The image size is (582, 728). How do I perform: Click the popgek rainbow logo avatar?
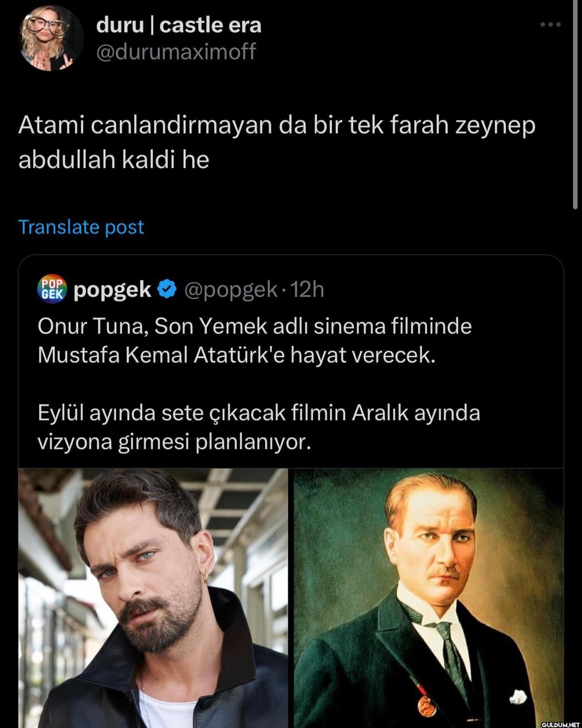(x=52, y=289)
